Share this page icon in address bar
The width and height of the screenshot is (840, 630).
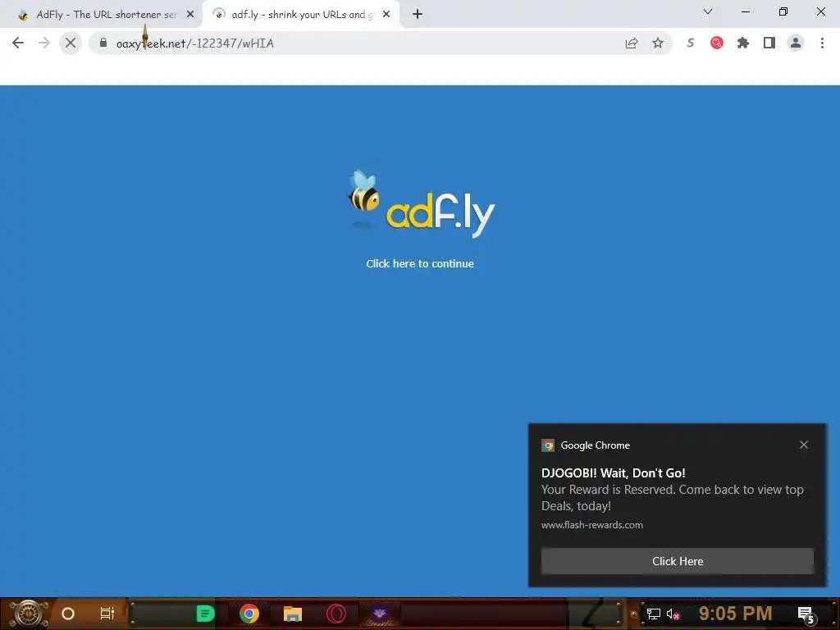click(x=632, y=43)
